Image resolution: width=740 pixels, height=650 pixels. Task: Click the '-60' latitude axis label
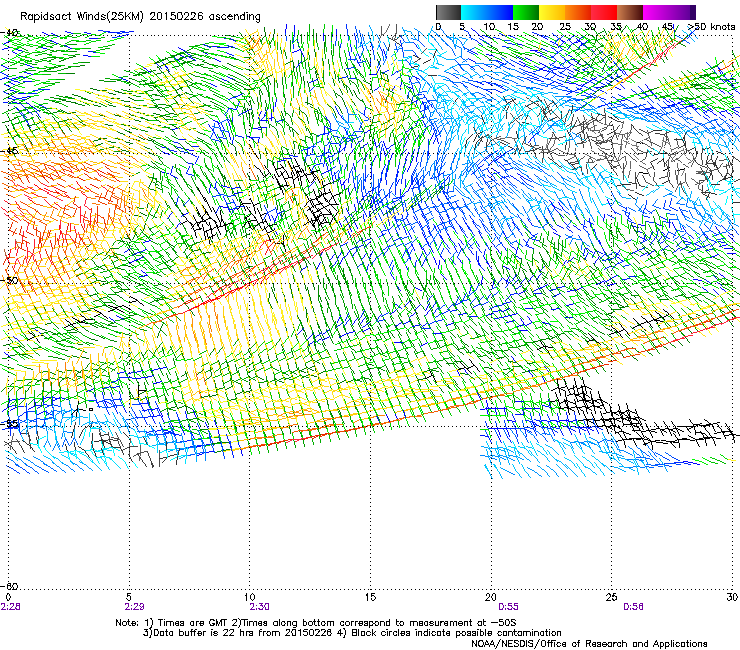coord(10,586)
